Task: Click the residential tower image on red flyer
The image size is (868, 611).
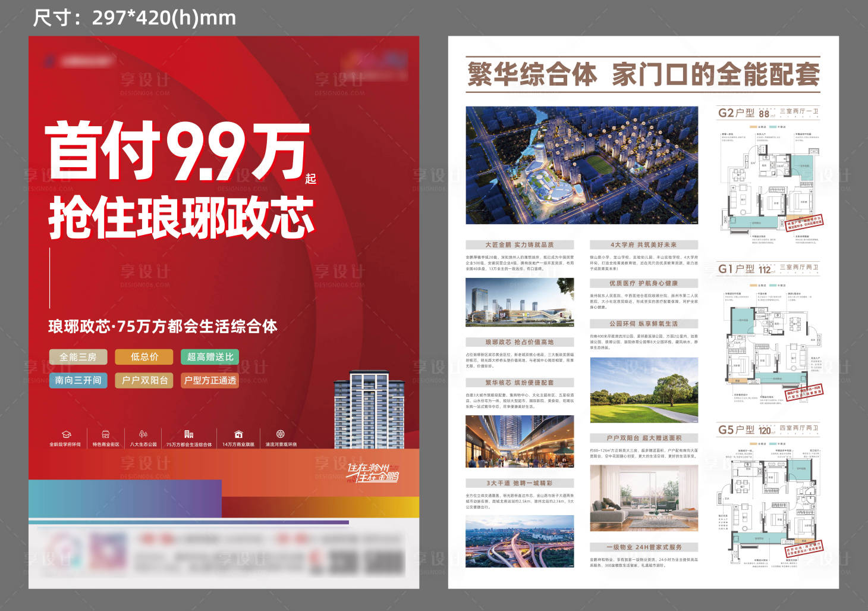Action: 370,410
